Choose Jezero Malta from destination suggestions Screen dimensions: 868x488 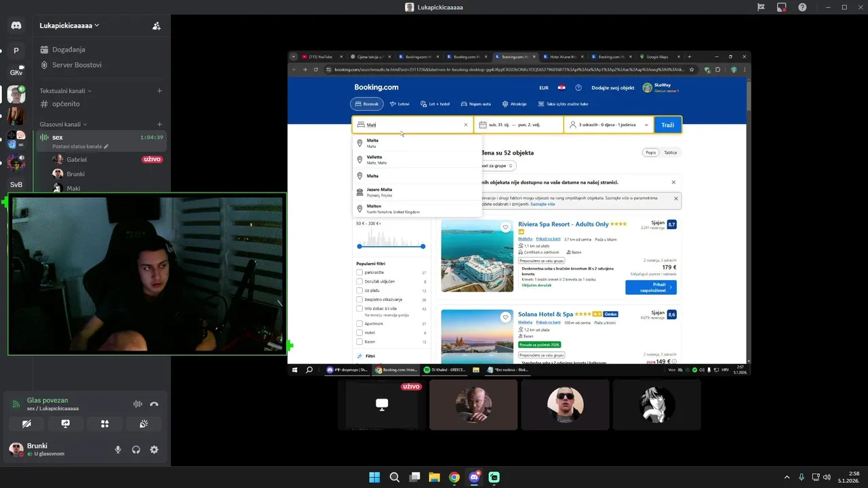417,192
